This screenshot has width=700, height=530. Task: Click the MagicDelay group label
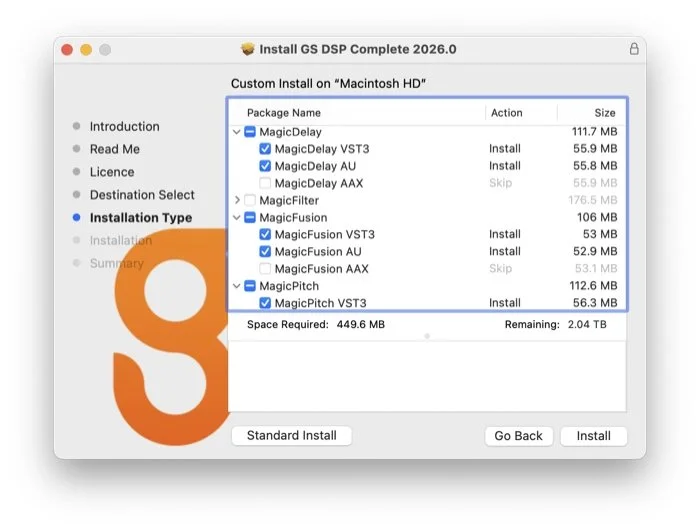click(290, 132)
